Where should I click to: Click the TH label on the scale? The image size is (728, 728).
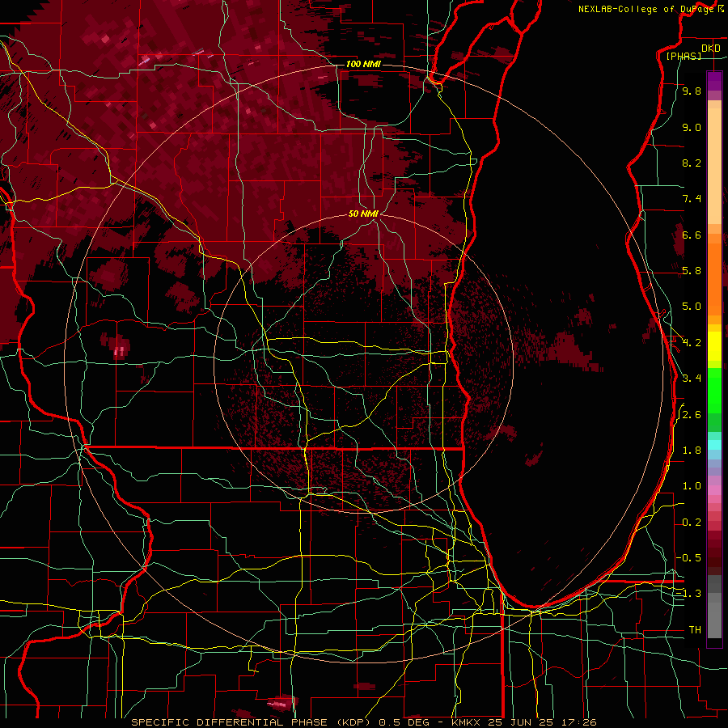pos(695,629)
